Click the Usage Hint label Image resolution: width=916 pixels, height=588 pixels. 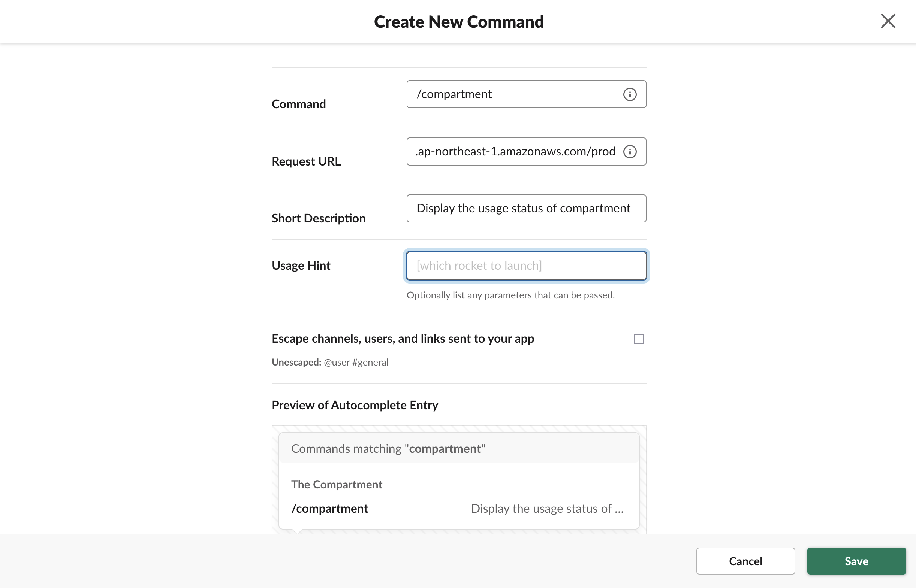(x=301, y=265)
